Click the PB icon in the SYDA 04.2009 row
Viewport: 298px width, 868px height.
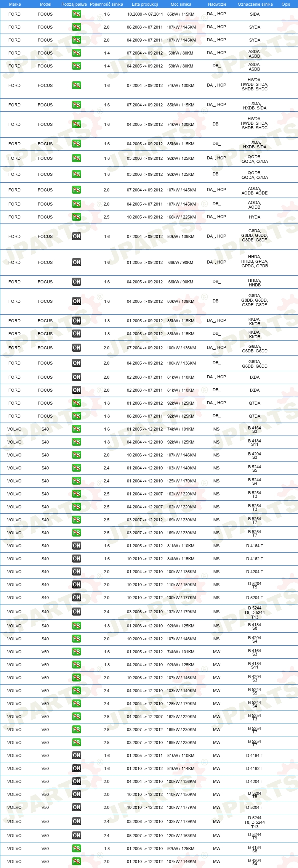pos(77,40)
